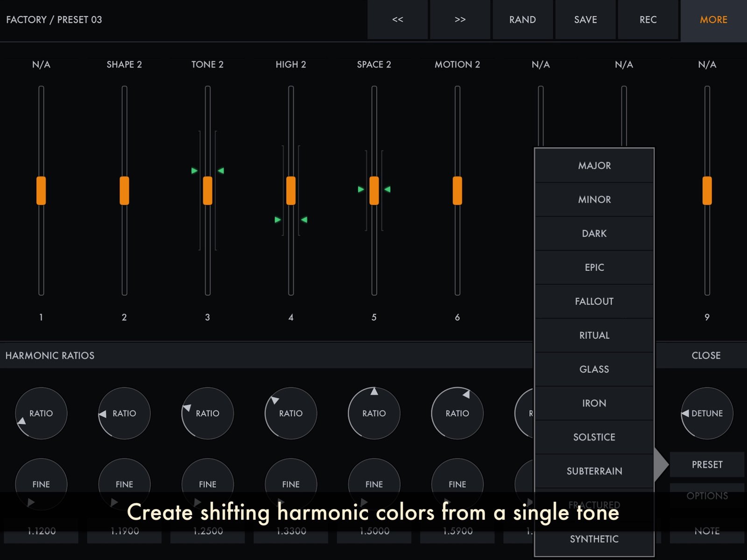Pick RITUAL in the preset menu
Screen dimensions: 747x560
[594, 335]
